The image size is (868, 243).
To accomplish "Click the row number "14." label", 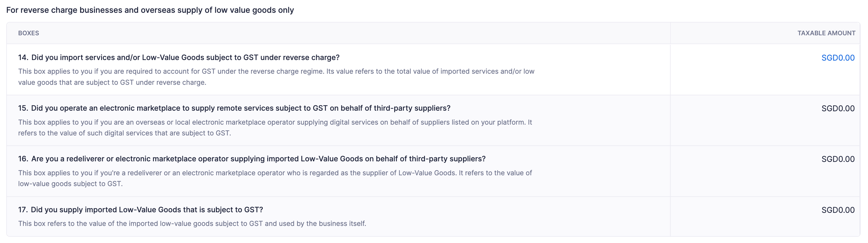I will pos(23,57).
